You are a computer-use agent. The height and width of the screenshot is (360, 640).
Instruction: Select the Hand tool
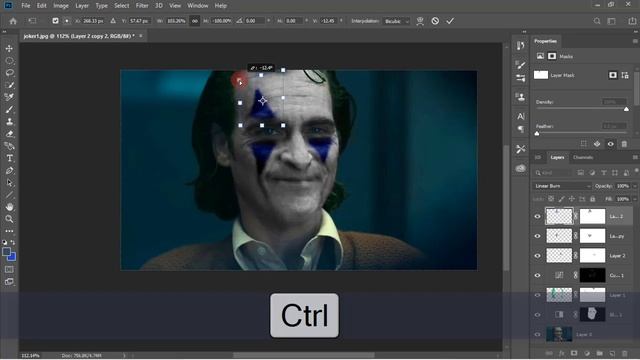coord(9,207)
